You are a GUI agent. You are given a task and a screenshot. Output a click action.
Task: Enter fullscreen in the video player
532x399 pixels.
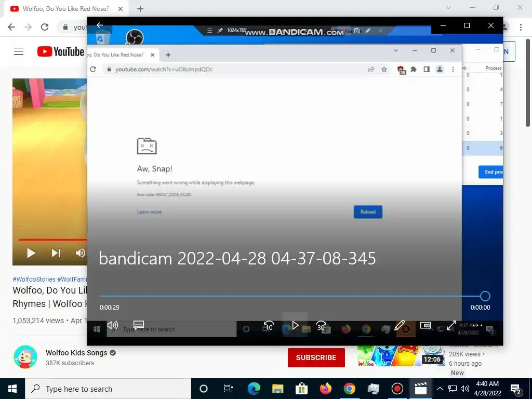coord(451,325)
